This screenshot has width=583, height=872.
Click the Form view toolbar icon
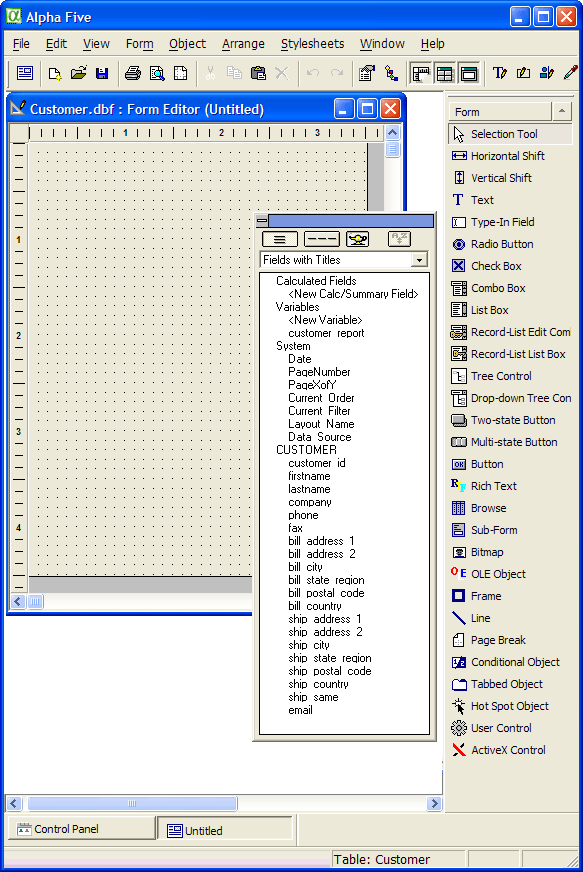point(25,73)
